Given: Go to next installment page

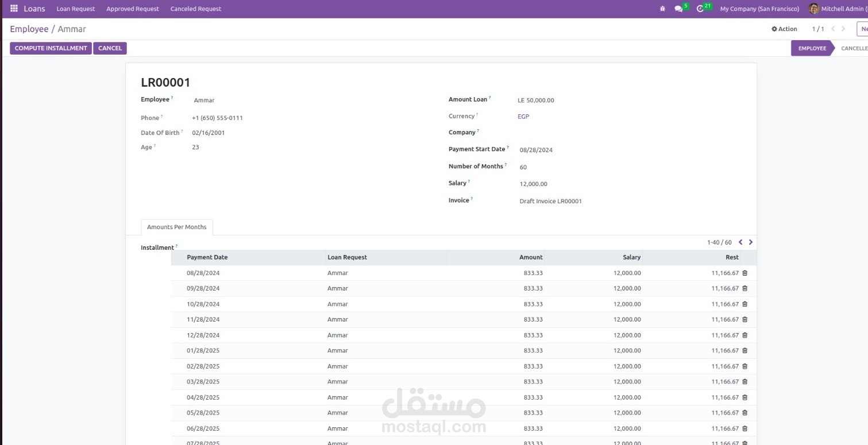Looking at the screenshot, I should click(751, 242).
